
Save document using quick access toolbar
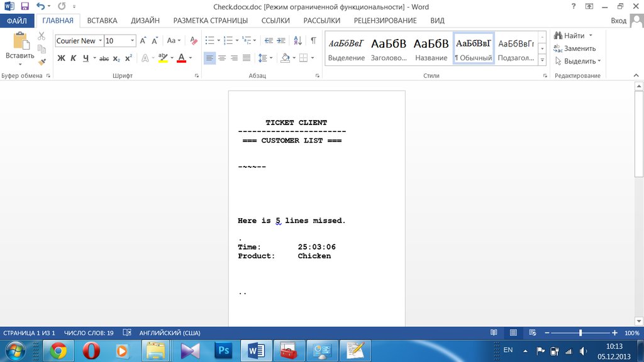[x=25, y=6]
